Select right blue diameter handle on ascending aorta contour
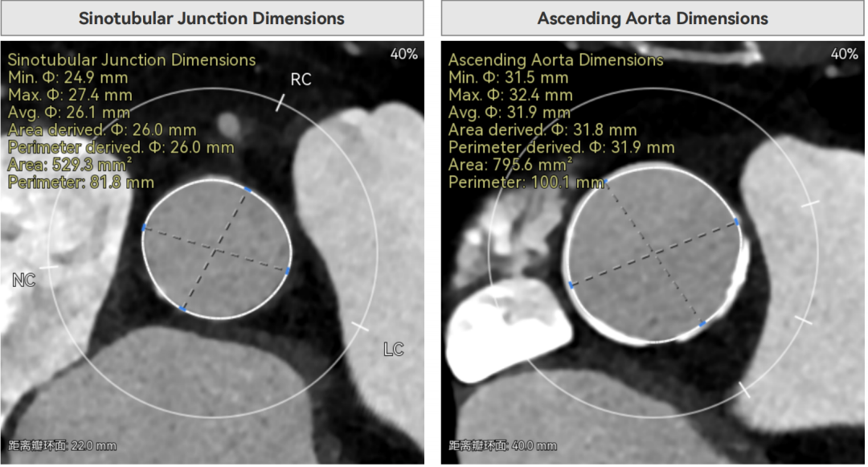 click(737, 222)
